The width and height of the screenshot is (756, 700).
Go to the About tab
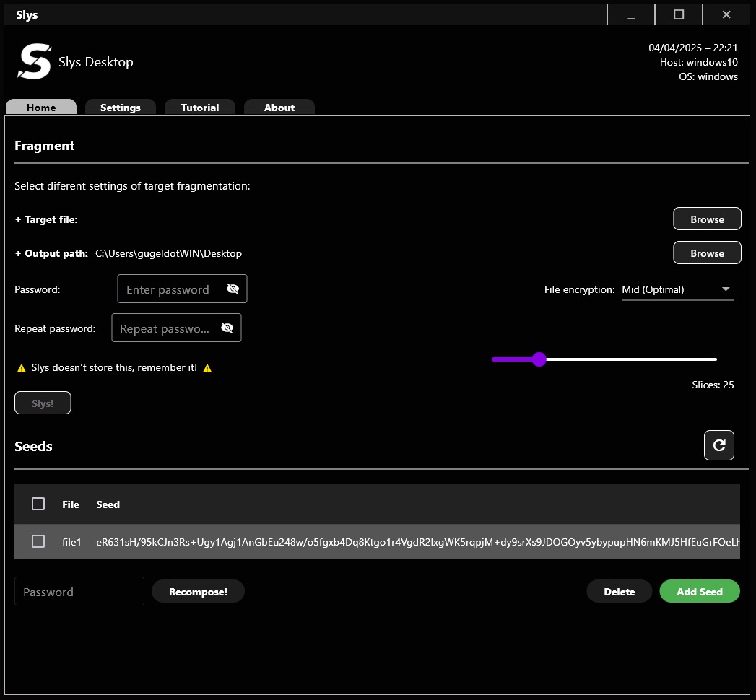[279, 108]
